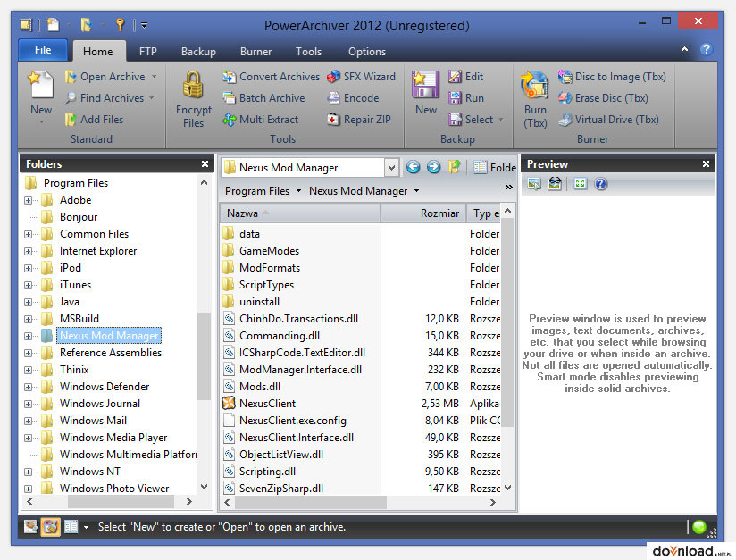The width and height of the screenshot is (736, 560).
Task: Click Add Files icon
Action: [71, 120]
